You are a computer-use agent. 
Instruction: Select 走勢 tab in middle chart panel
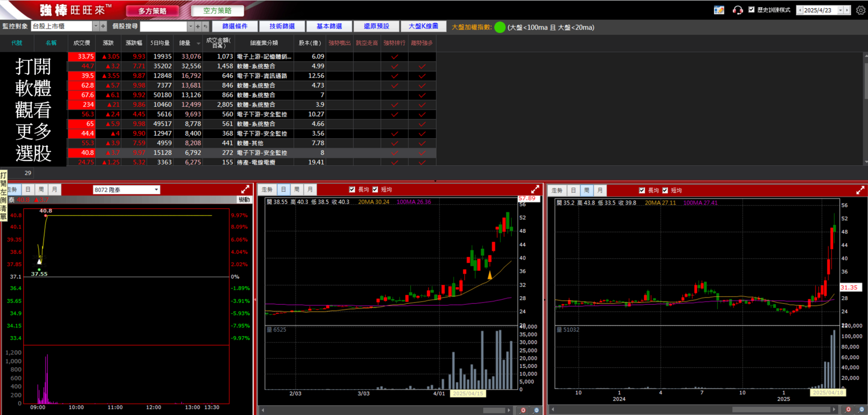(267, 189)
